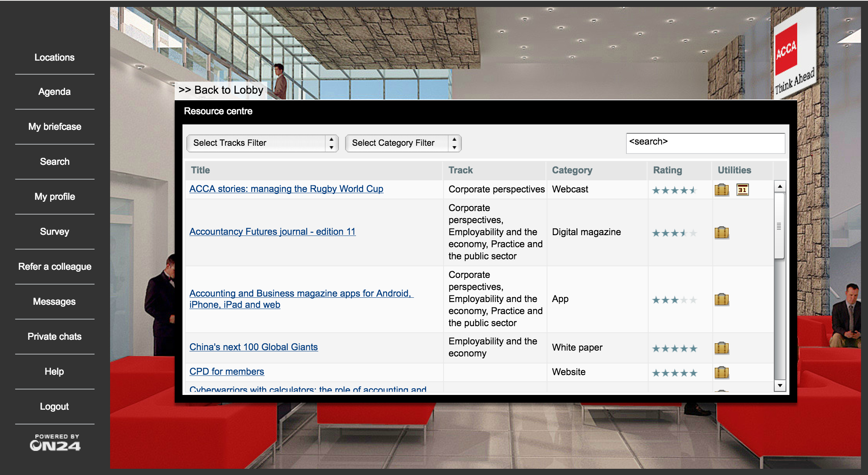Open China's next 100 Global Giants
Image resolution: width=868 pixels, height=475 pixels.
254,347
